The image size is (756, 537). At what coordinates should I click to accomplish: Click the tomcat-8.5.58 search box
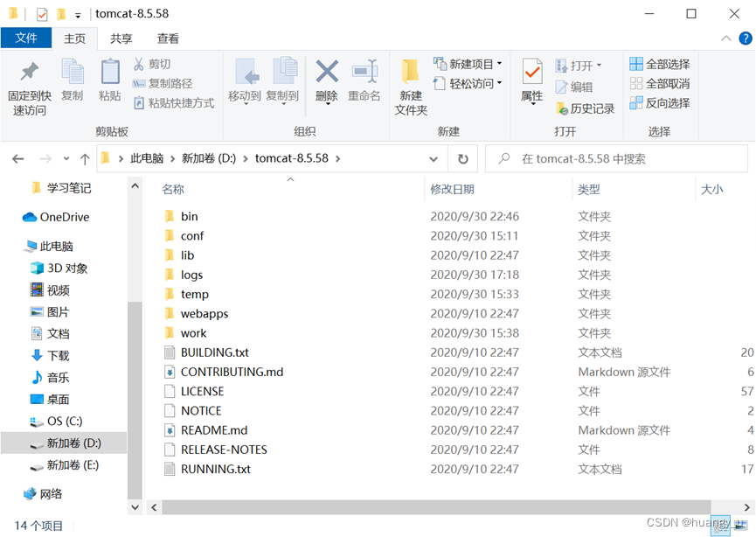[617, 158]
